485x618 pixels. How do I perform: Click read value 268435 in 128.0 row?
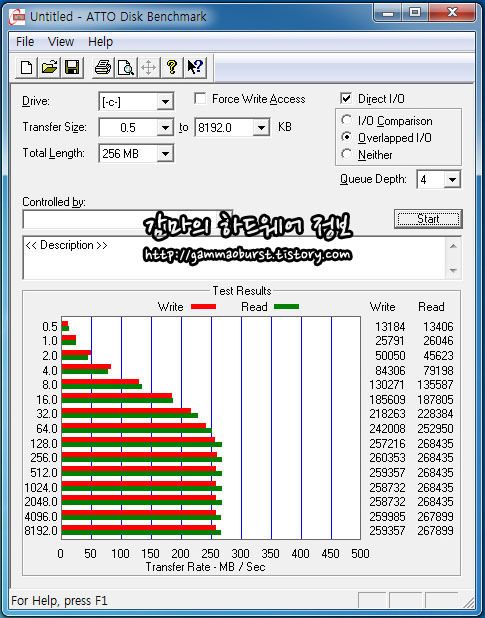[x=435, y=443]
